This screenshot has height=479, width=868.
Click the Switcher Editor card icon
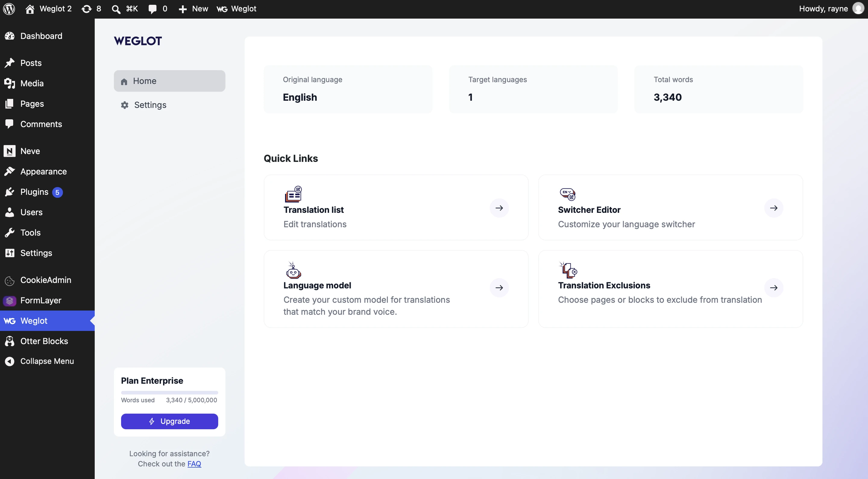click(x=568, y=194)
